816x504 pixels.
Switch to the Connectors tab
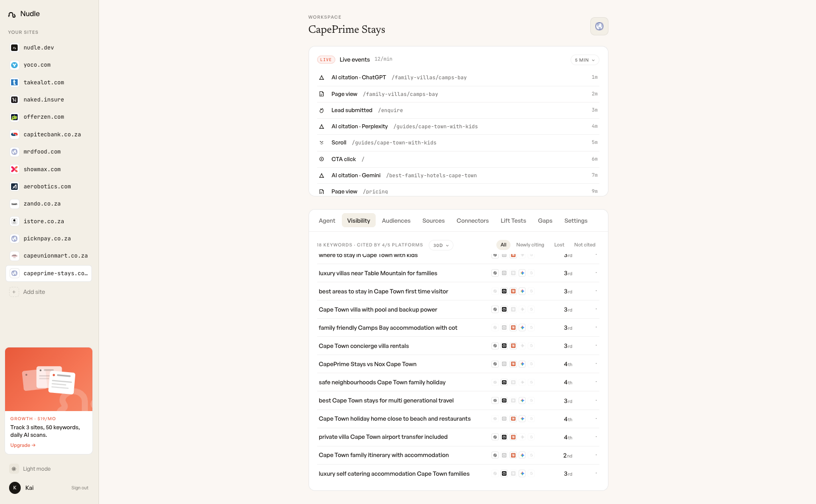473,221
